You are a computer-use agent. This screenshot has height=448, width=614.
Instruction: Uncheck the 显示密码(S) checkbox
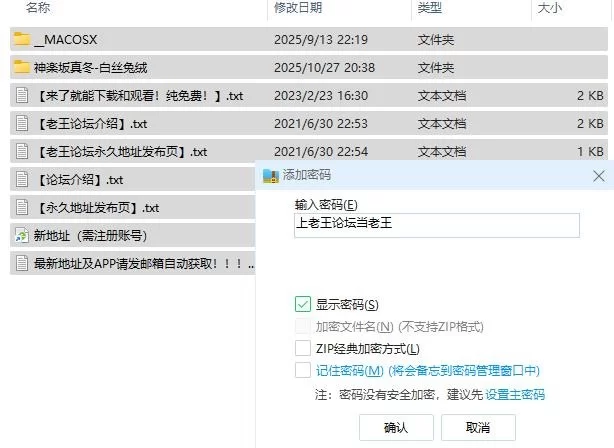pyautogui.click(x=303, y=304)
